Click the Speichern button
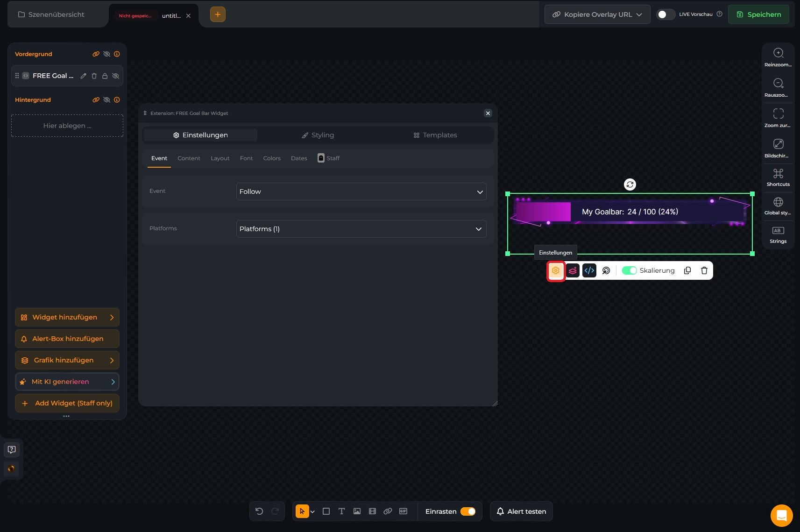Viewport: 800px width, 532px height. (x=758, y=14)
